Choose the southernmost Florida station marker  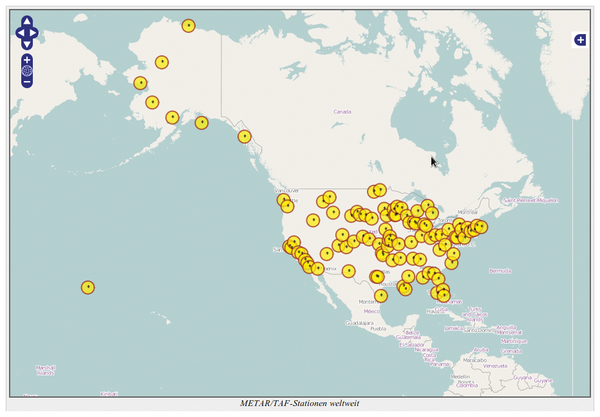pyautogui.click(x=443, y=295)
